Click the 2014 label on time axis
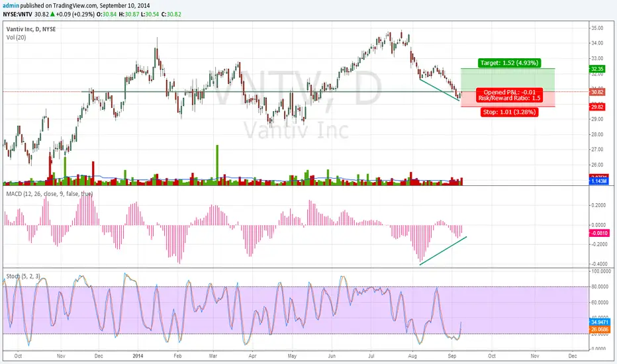 click(138, 356)
